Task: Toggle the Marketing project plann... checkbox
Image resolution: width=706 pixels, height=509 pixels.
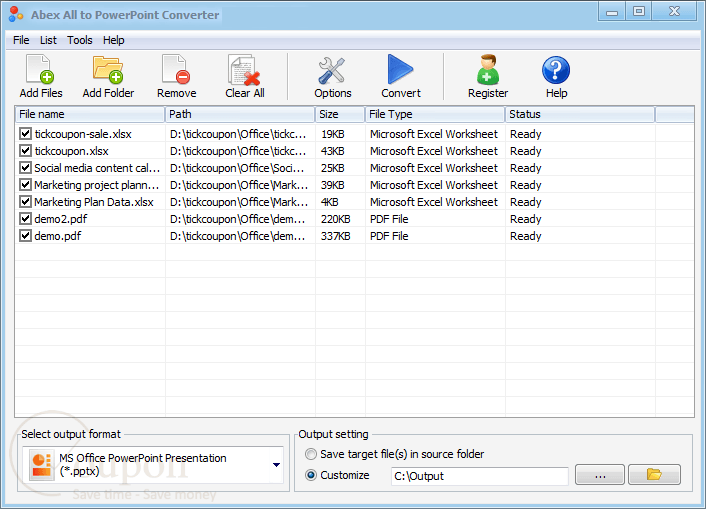Action: [x=25, y=185]
